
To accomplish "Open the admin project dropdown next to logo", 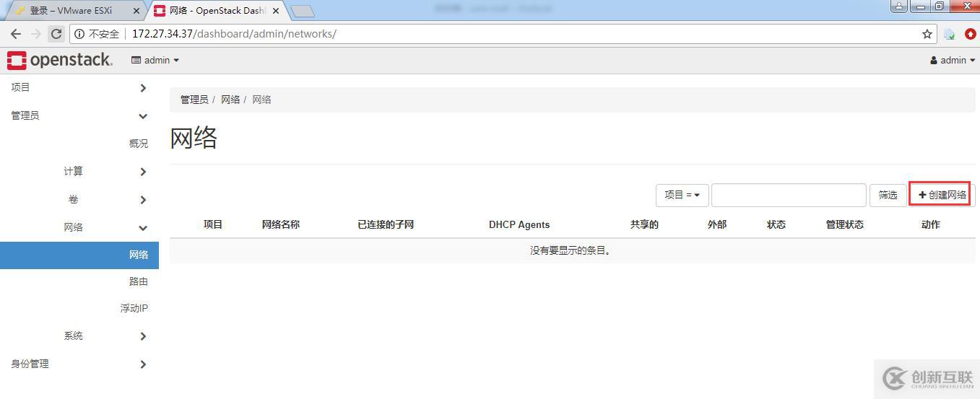I will [x=155, y=60].
